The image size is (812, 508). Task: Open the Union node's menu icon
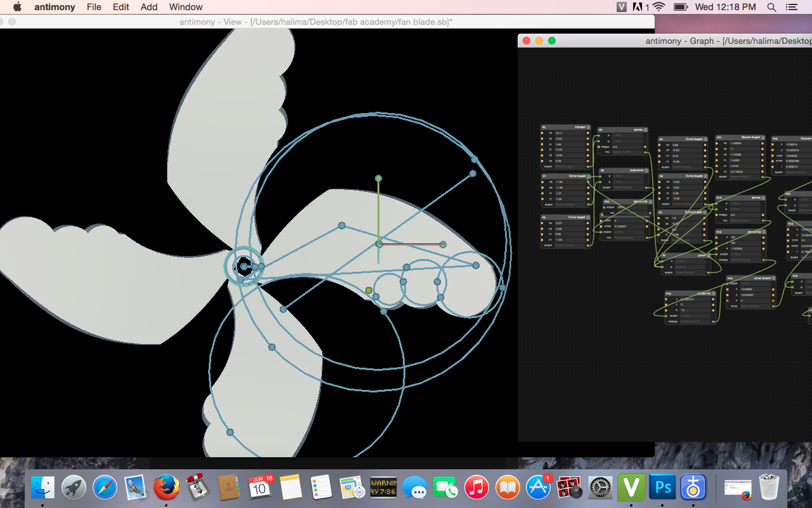click(708, 255)
